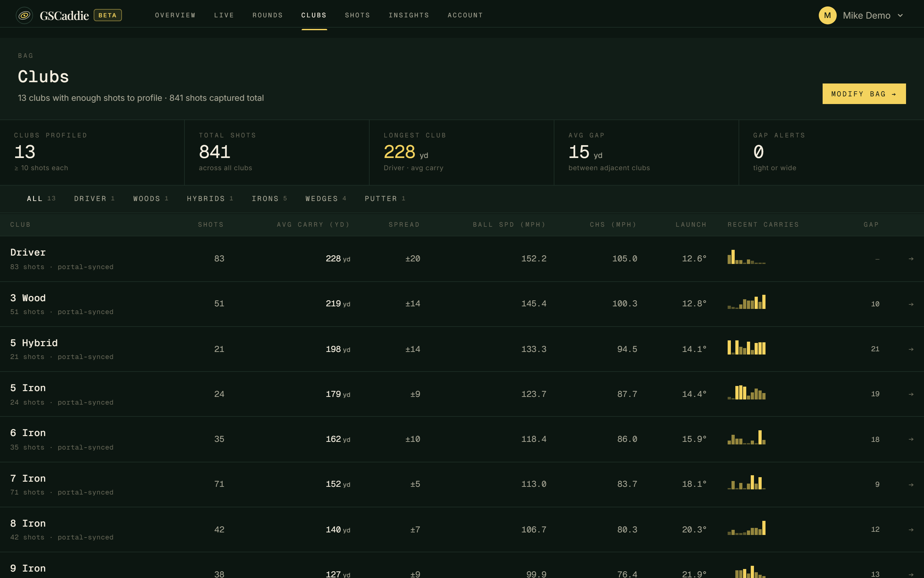This screenshot has width=924, height=578.
Task: Open the Rounds nav item
Action: (x=267, y=15)
